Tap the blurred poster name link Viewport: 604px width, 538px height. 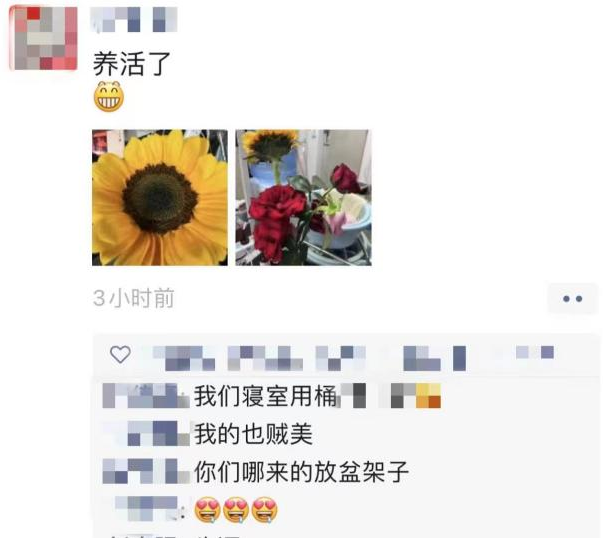pyautogui.click(x=134, y=19)
